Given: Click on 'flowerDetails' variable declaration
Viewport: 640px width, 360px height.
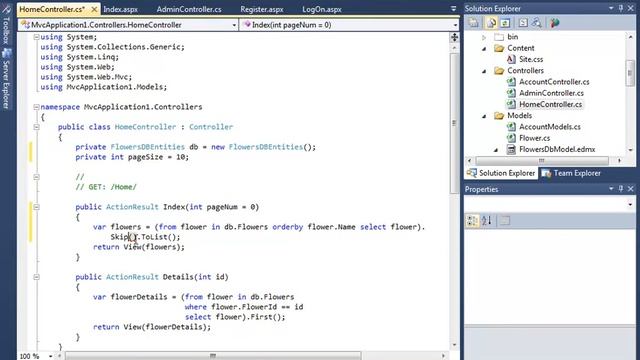Looking at the screenshot, I should click(139, 297).
